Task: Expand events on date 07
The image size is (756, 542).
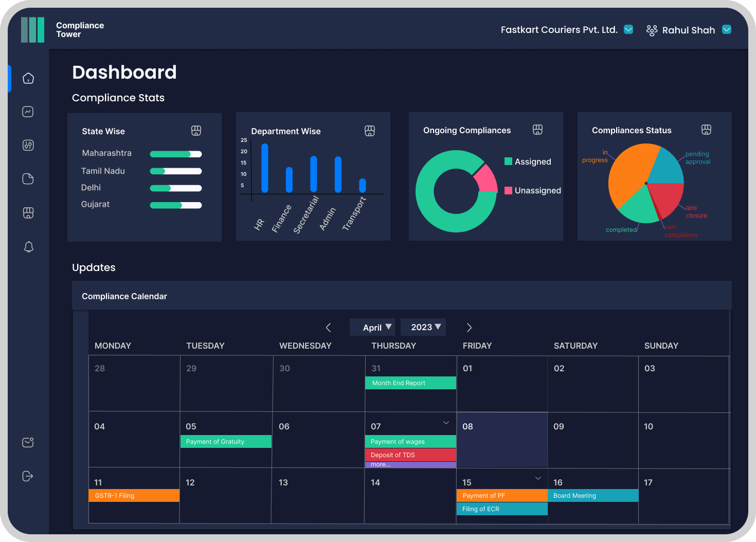Action: [x=446, y=423]
